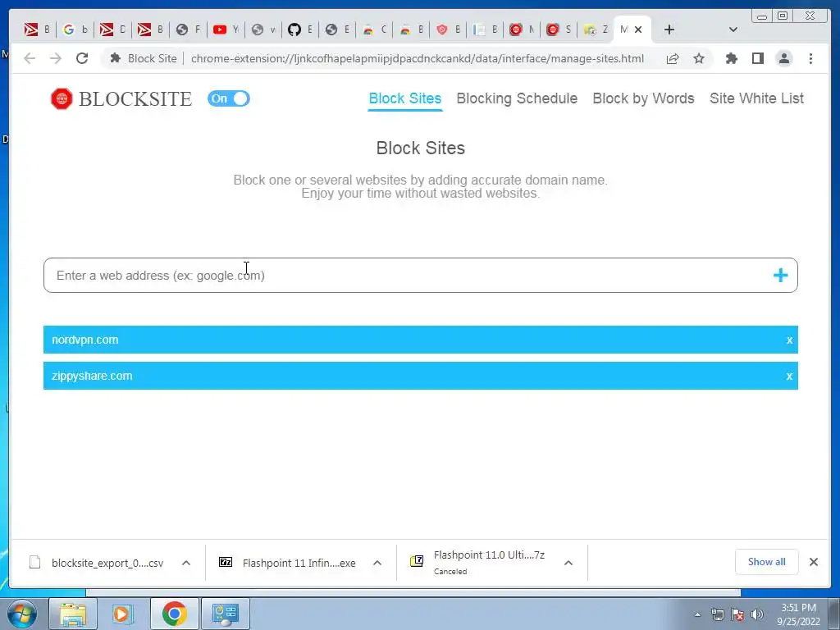Close the current active tab
The width and height of the screenshot is (840, 630).
(638, 30)
